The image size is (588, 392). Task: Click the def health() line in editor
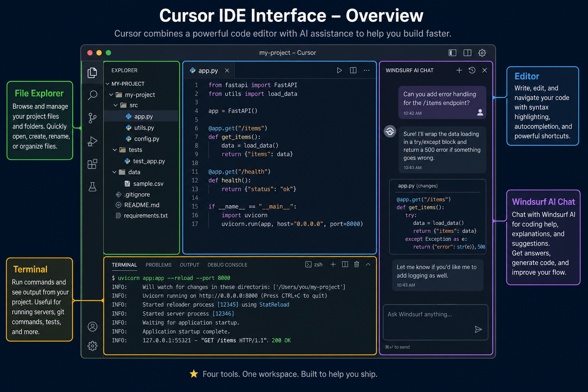click(230, 180)
